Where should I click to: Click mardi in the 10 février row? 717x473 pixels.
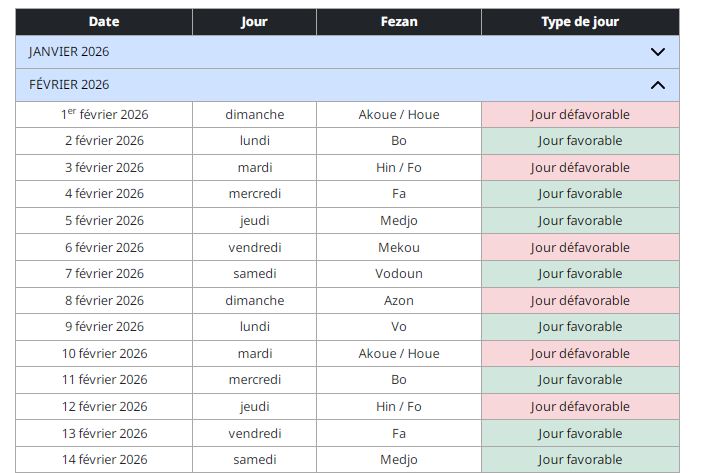(x=255, y=354)
